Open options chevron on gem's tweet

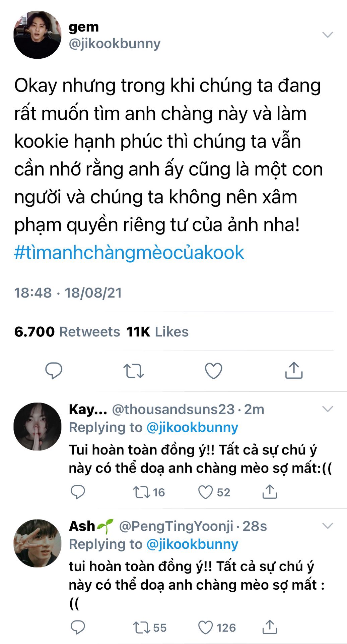click(x=327, y=35)
